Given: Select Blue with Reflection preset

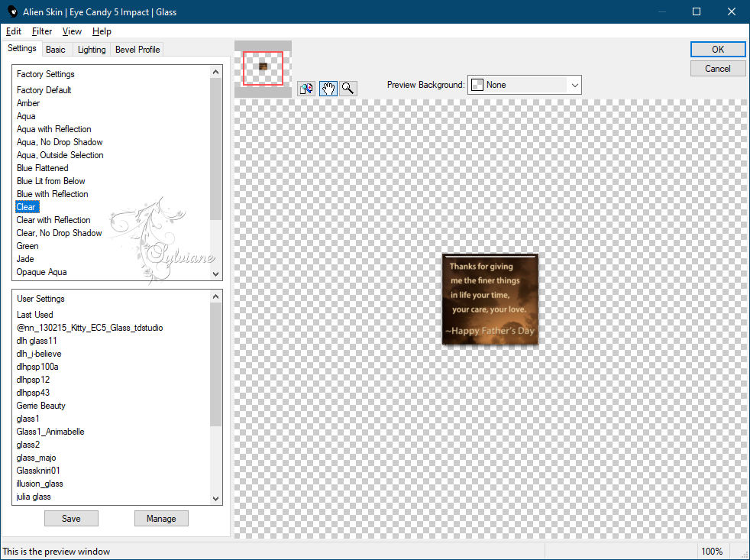Looking at the screenshot, I should 52,194.
